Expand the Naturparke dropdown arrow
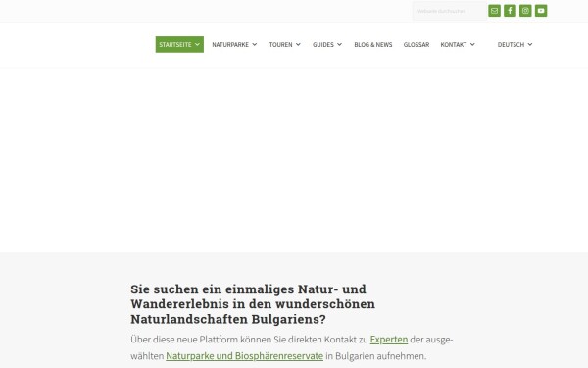 (255, 45)
